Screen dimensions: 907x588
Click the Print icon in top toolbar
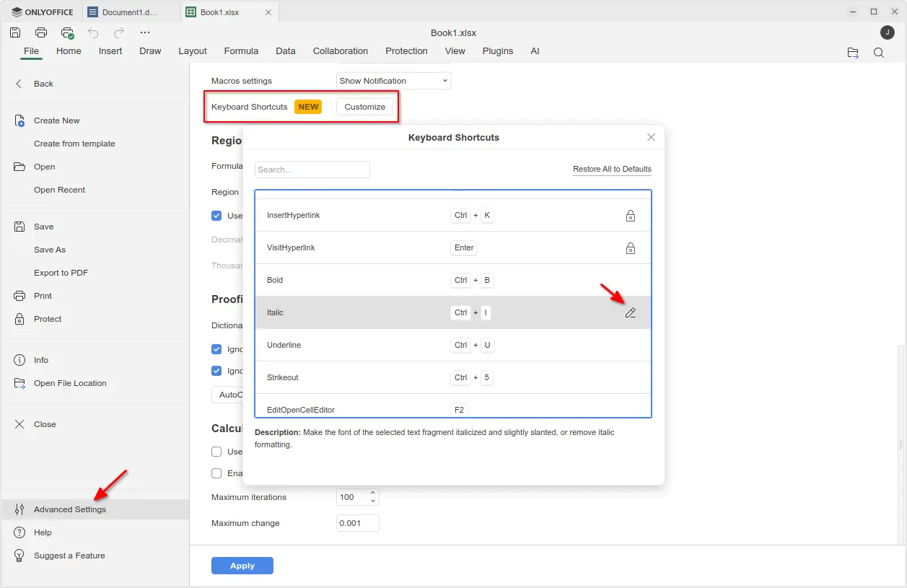click(41, 32)
